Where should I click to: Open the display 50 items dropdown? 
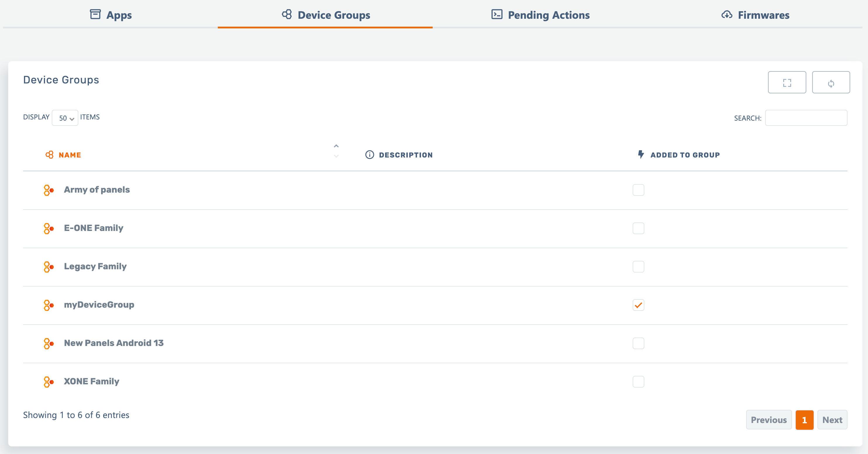65,118
